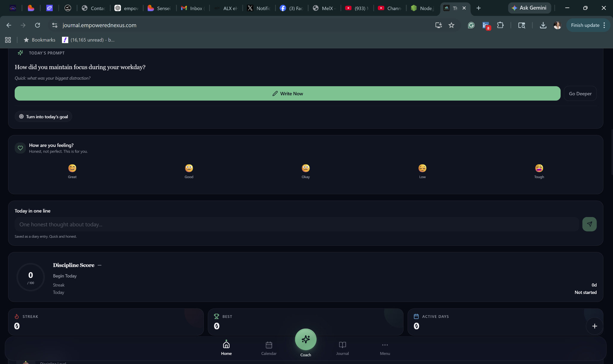Click the '0d' streak value
Image resolution: width=613 pixels, height=364 pixels.
pyautogui.click(x=594, y=285)
